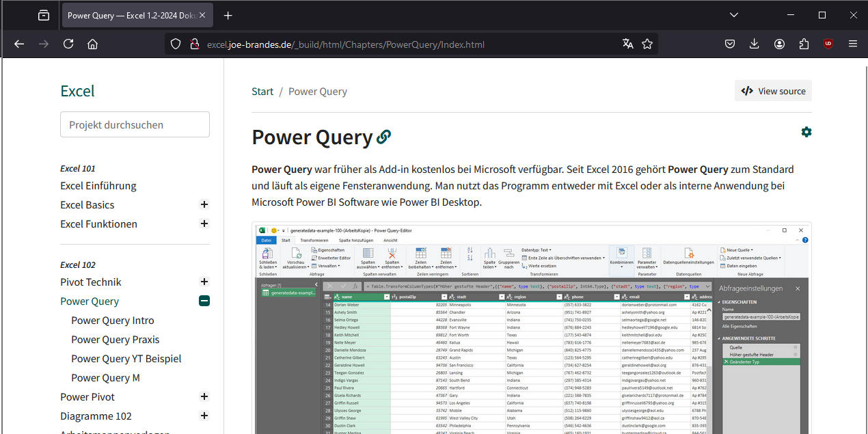Go to Start breadcrumb link
The height and width of the screenshot is (434, 868).
click(262, 92)
